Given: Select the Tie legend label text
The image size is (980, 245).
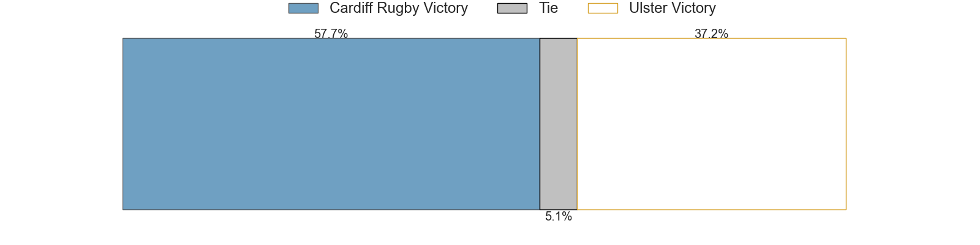Looking at the screenshot, I should tap(548, 8).
